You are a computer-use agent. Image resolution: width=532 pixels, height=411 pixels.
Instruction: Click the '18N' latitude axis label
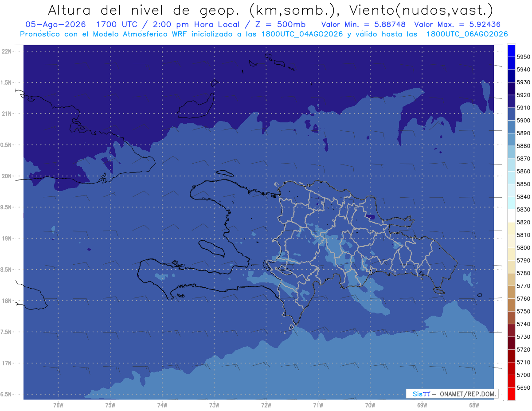pyautogui.click(x=6, y=301)
